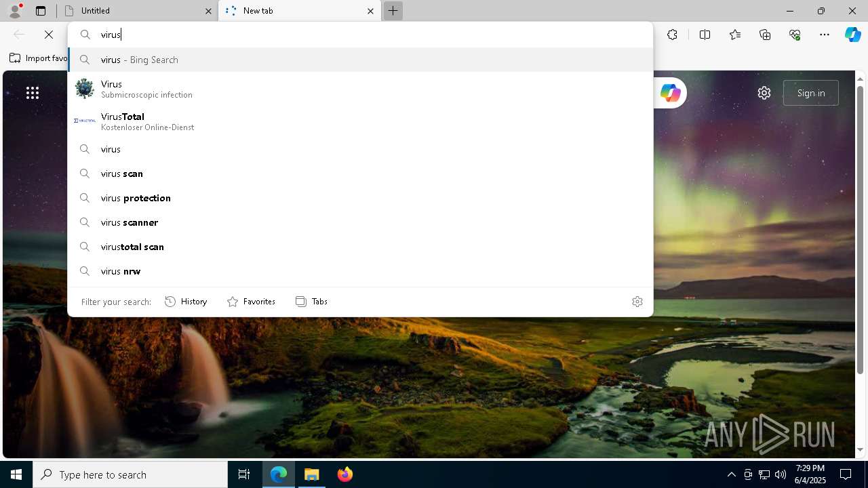Open the tab actions menu icon
This screenshot has width=868, height=488.
(41, 11)
